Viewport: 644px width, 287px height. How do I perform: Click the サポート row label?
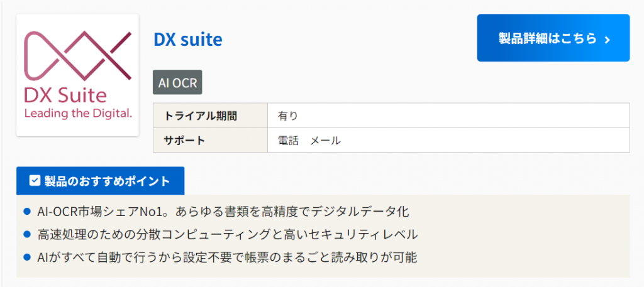[184, 140]
